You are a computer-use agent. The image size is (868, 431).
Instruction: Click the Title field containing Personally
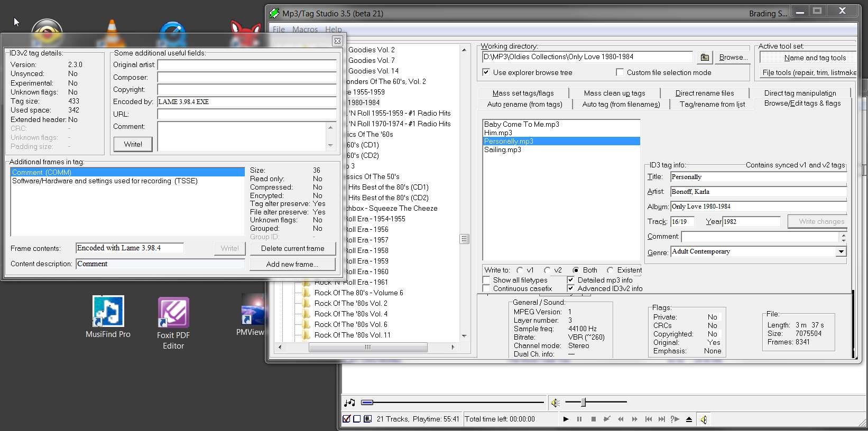[758, 177]
